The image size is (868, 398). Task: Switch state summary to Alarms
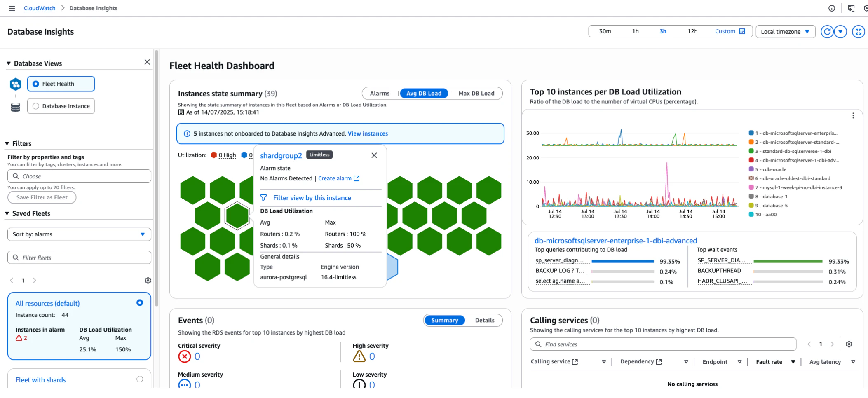(380, 94)
